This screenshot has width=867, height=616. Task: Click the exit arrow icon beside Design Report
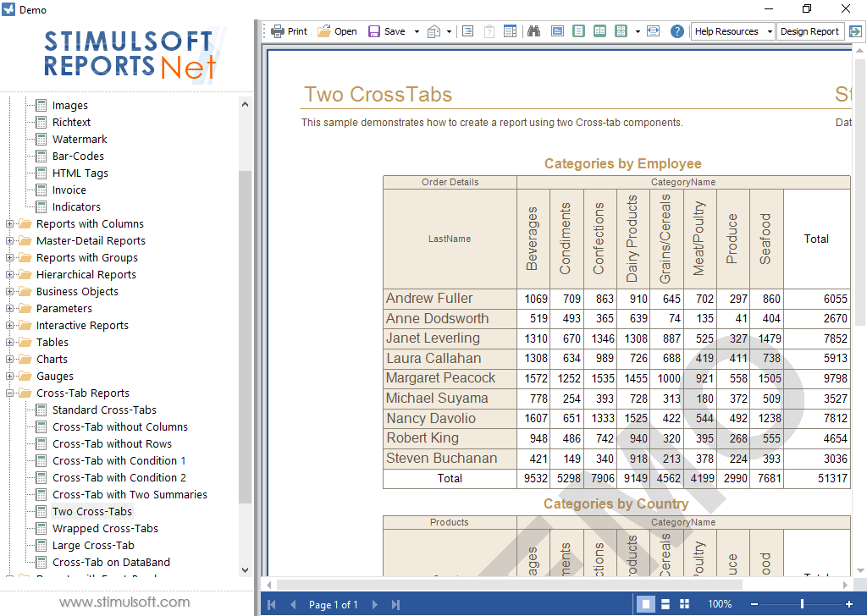pyautogui.click(x=855, y=31)
